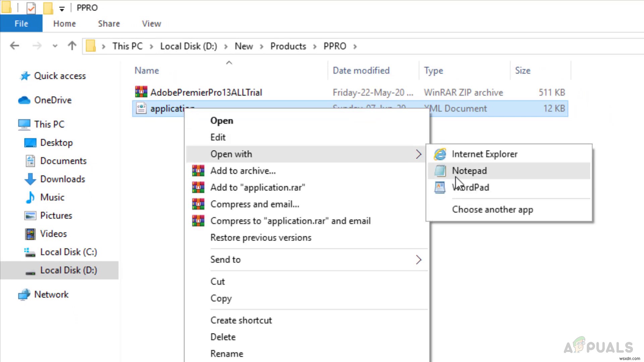Click the up directory navigation arrow
The height and width of the screenshot is (362, 644).
(x=72, y=46)
